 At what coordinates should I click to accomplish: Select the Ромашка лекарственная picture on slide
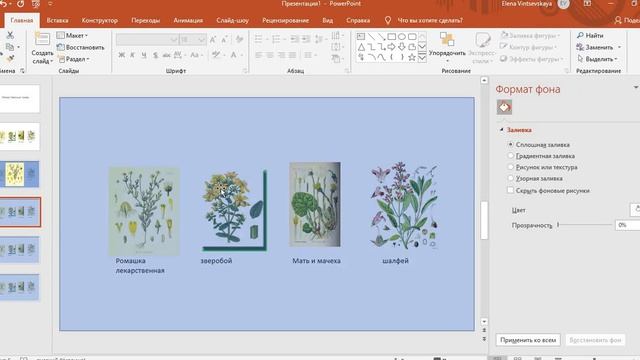click(x=144, y=211)
